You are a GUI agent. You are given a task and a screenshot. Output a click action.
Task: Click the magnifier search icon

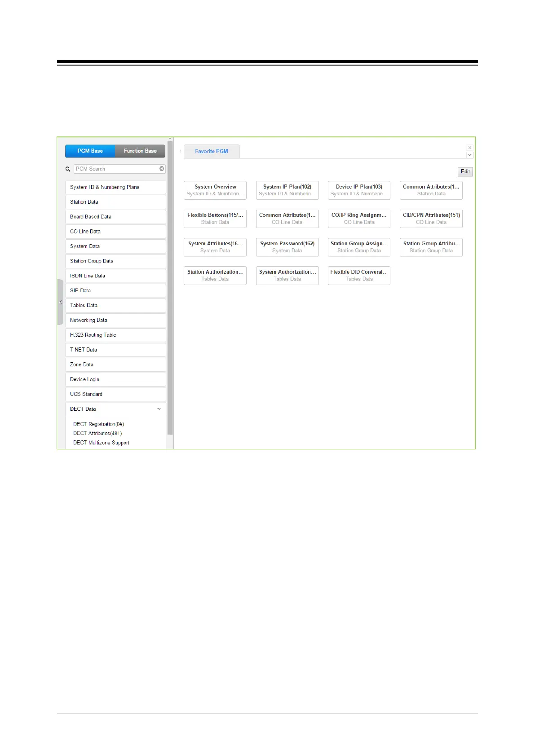(68, 169)
